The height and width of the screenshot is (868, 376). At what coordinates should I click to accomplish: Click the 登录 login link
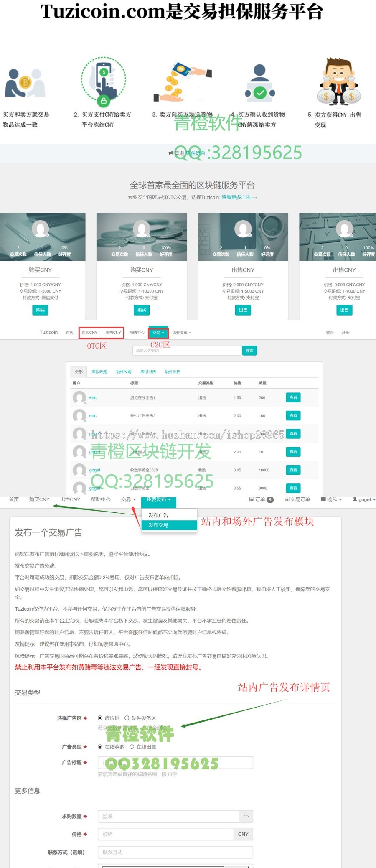(330, 333)
